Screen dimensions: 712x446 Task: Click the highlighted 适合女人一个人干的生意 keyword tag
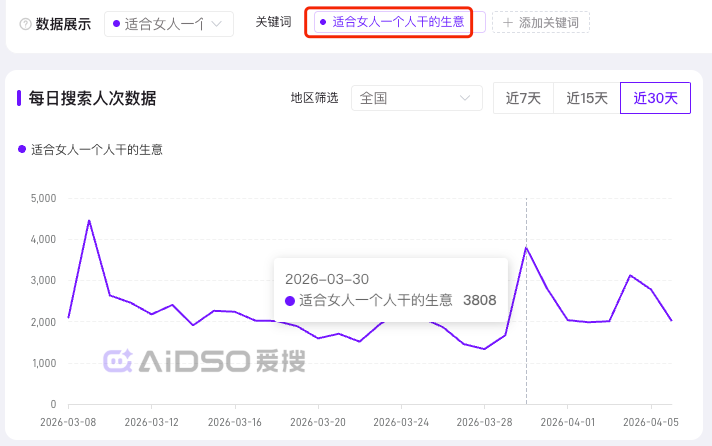coord(391,21)
